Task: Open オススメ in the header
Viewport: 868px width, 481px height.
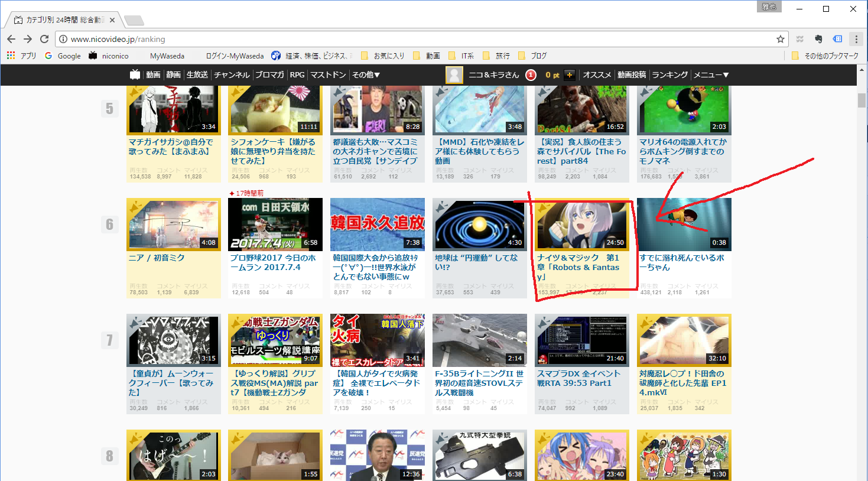Action: [597, 74]
